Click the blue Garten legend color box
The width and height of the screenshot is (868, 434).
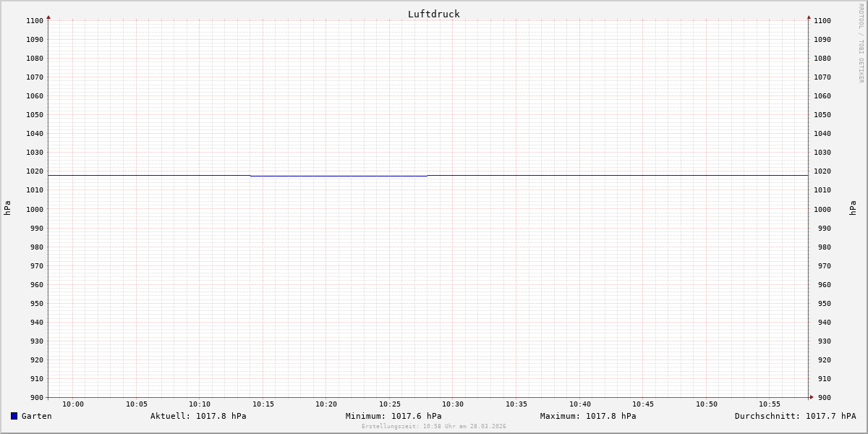point(14,416)
